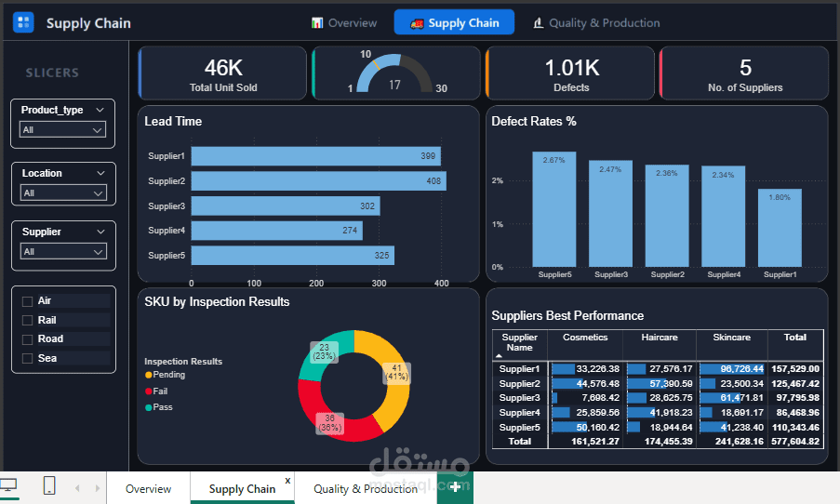Open the Product_type All dropdown
The image size is (840, 504).
click(62, 129)
